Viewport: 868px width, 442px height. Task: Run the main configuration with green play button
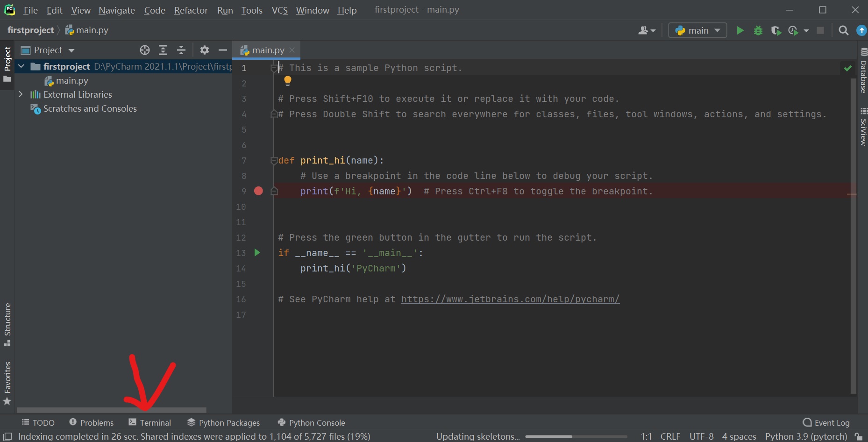[740, 30]
